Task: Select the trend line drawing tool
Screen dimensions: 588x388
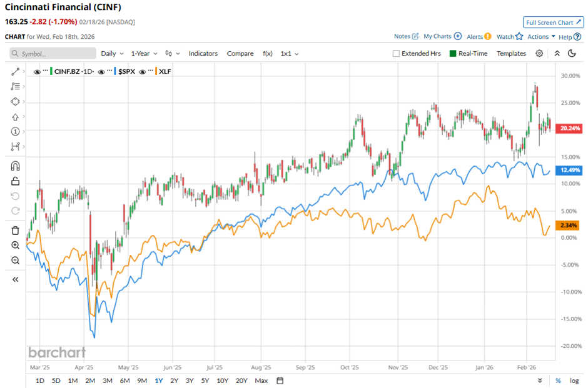Action: 16,72
